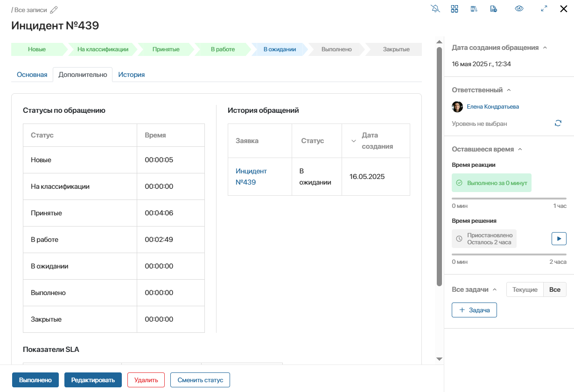Screen dimensions: 574x392
Task: Switch to the Основная tab
Action: tap(32, 75)
